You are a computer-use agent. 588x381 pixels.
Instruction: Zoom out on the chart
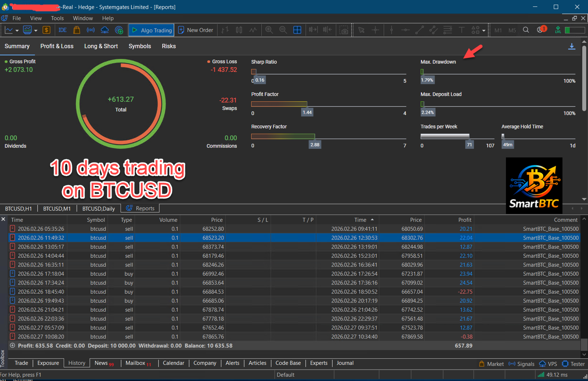(x=283, y=30)
